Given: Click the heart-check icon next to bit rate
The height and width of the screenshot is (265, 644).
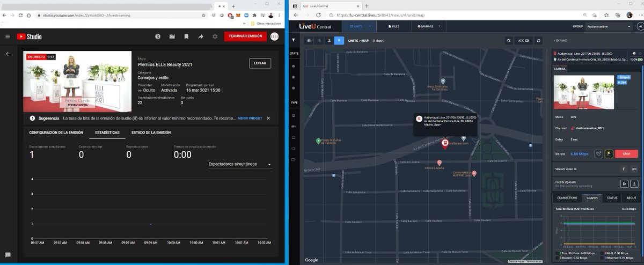Looking at the screenshot, I should (x=599, y=154).
